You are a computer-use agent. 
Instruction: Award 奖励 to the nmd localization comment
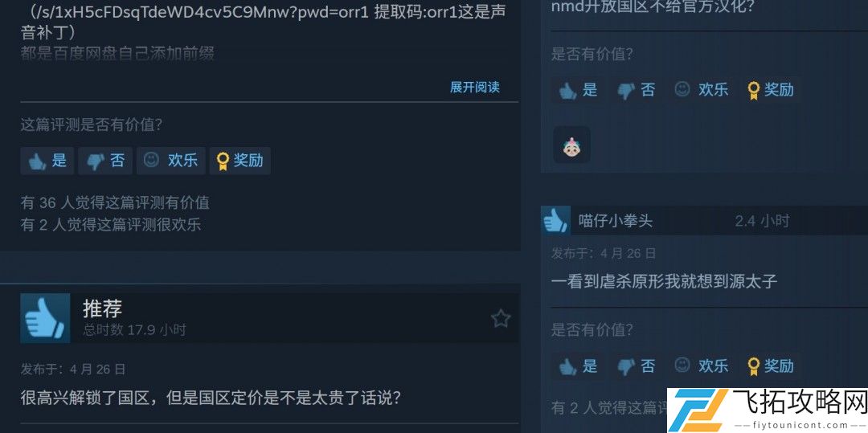coord(770,90)
